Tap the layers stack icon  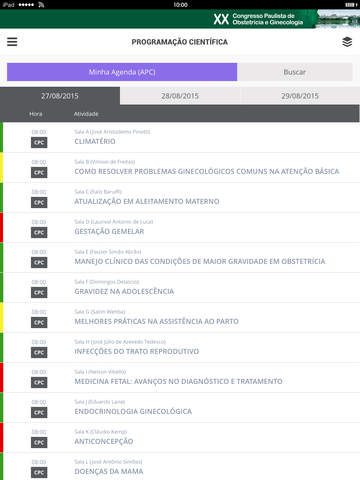coord(347,42)
